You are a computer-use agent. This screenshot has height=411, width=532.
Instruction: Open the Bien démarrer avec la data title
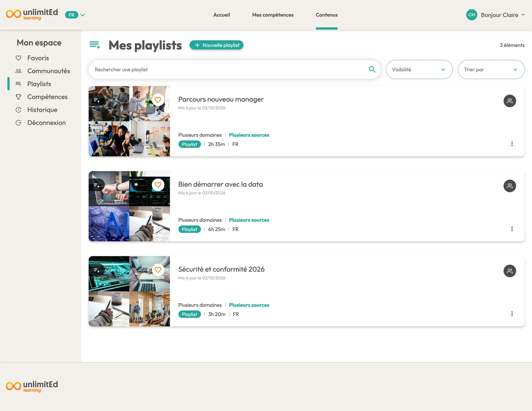pos(220,184)
